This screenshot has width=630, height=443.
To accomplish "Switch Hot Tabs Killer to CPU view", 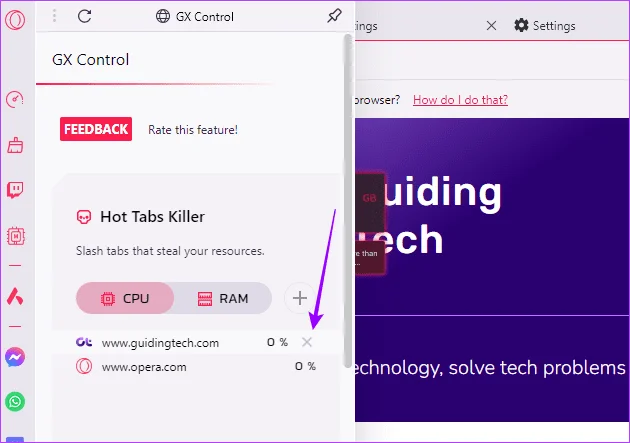I will click(125, 298).
